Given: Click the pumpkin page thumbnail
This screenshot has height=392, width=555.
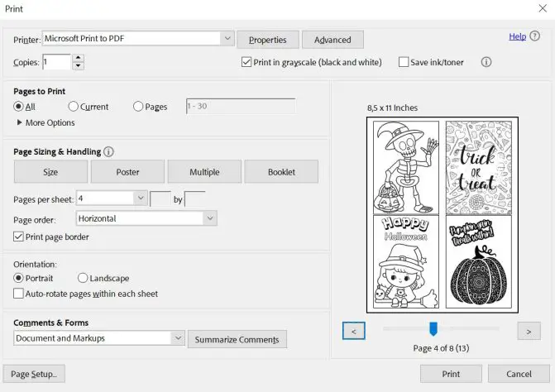Looking at the screenshot, I should pyautogui.click(x=479, y=262).
